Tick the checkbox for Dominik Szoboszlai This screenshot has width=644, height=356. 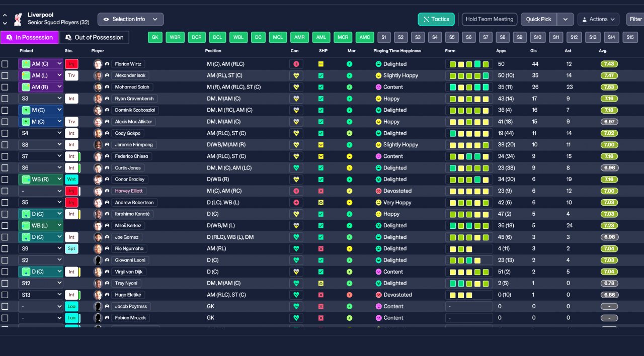[5, 110]
